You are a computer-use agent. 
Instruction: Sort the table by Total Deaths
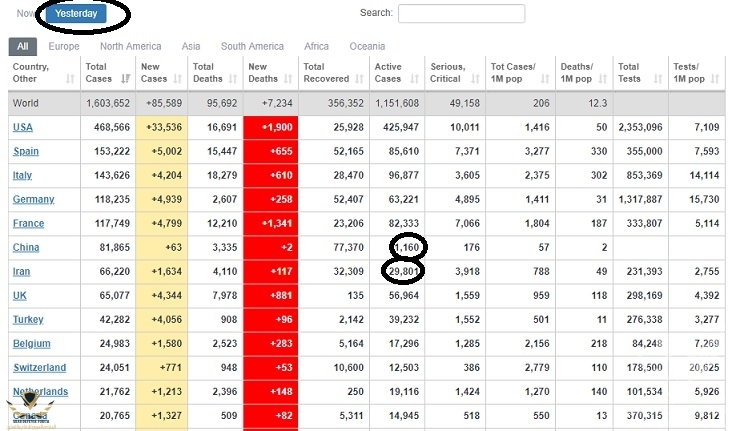click(x=235, y=79)
